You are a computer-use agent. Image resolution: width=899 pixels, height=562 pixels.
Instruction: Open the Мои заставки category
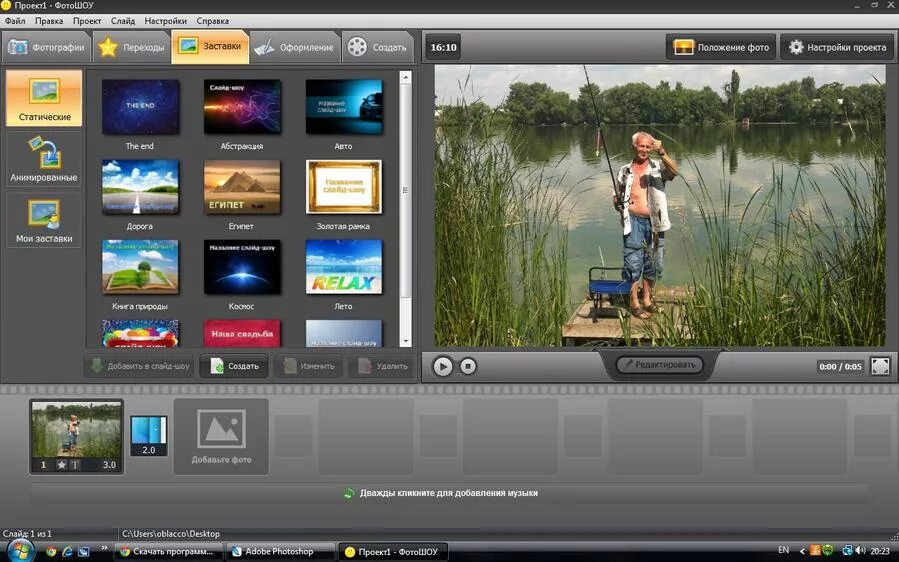click(x=44, y=220)
